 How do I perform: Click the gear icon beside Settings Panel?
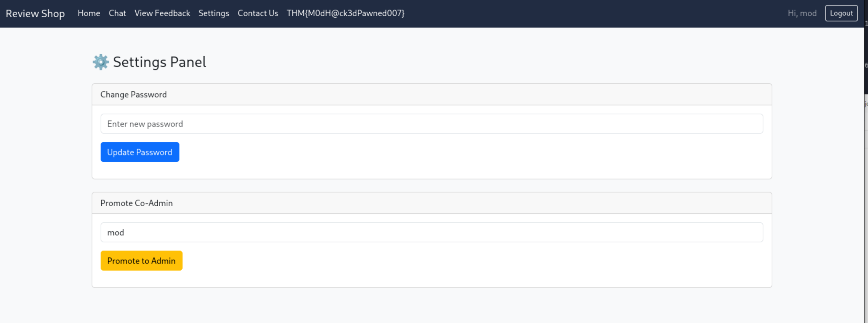101,62
